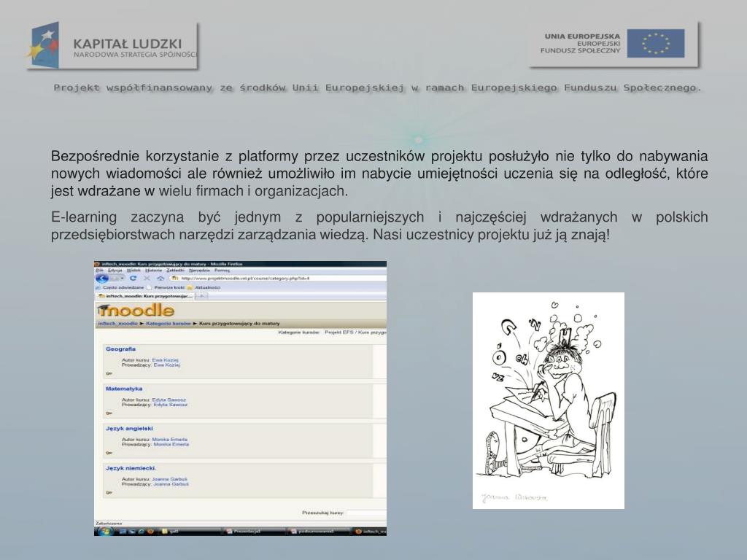Screen dimensions: 747x560
Task: Click Matematyka course author name link
Action: point(169,400)
